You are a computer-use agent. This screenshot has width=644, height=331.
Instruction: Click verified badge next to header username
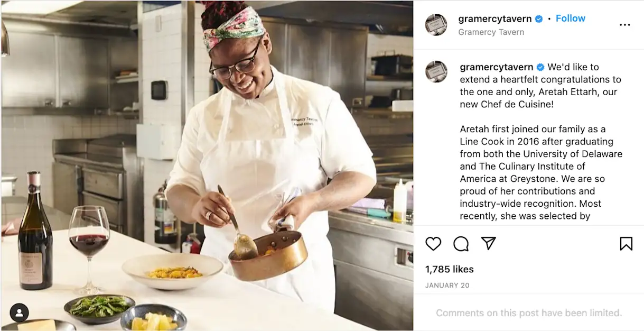point(539,19)
